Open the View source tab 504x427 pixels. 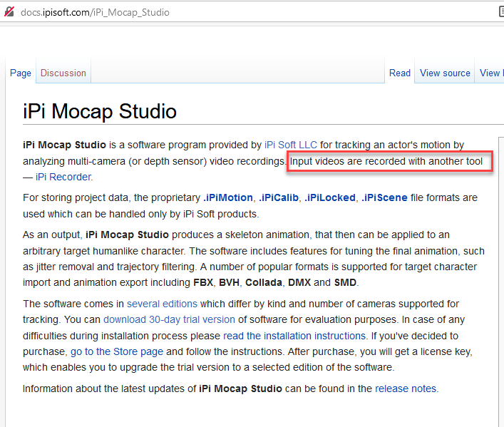click(445, 73)
